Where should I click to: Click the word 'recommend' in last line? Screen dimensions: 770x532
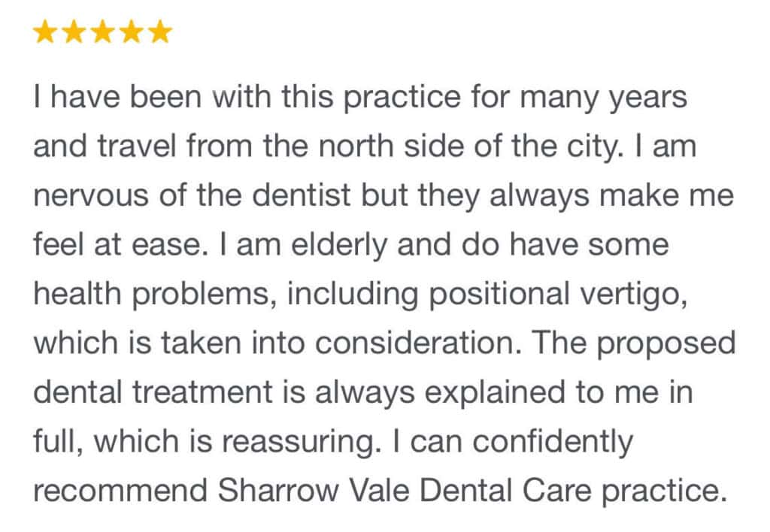pyautogui.click(x=120, y=491)
